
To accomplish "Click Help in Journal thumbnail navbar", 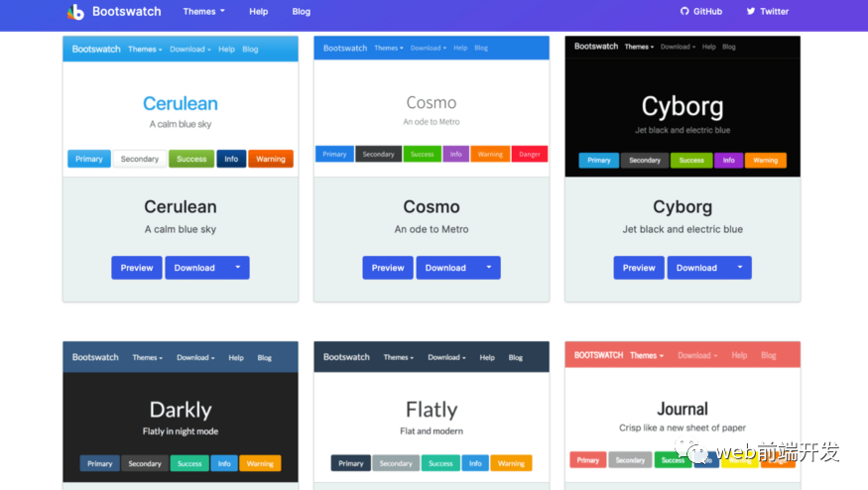I will tap(739, 355).
